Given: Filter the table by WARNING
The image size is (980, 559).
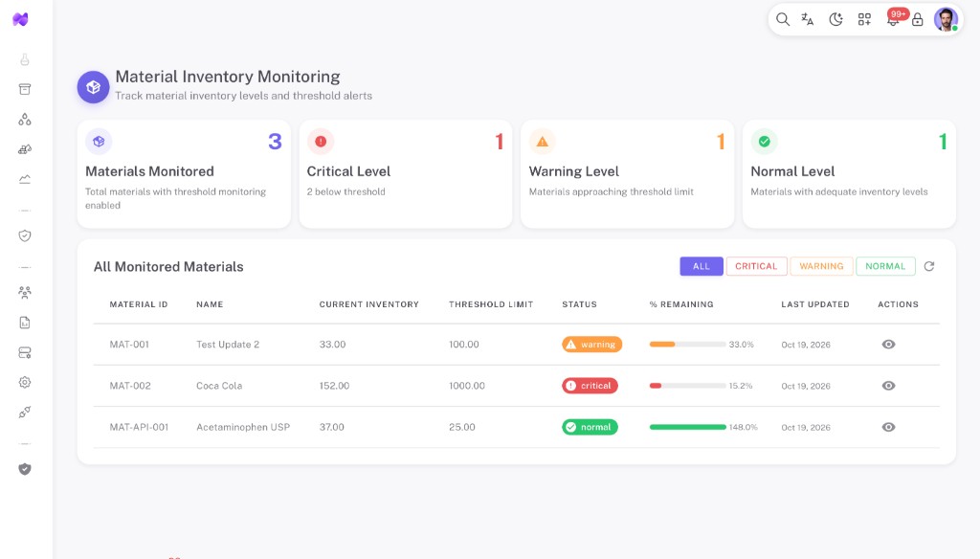Looking at the screenshot, I should tap(821, 266).
